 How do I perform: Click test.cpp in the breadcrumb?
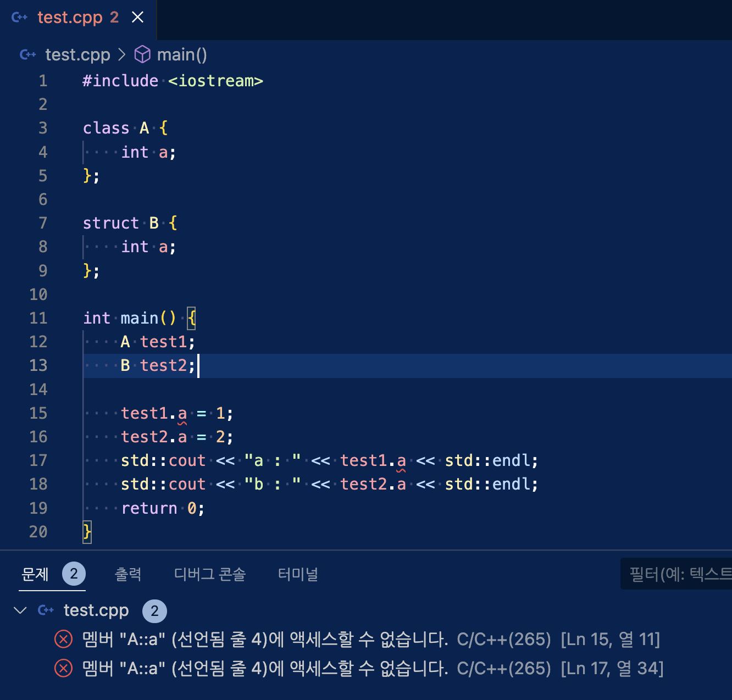77,55
